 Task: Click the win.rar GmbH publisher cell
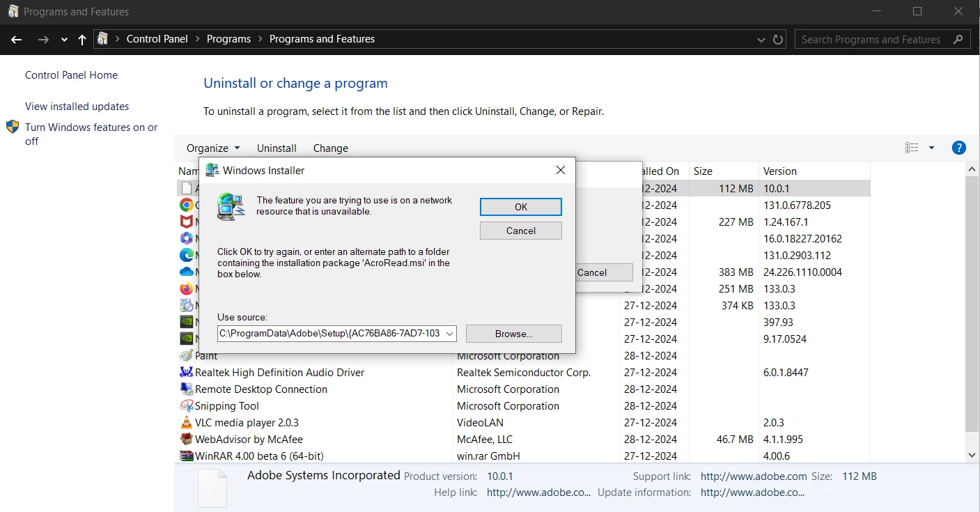point(488,456)
